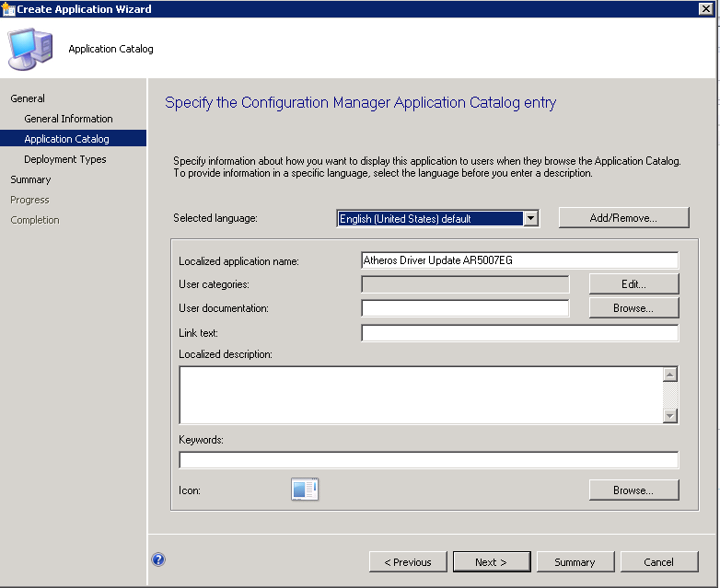Click the Localized application name field

(519, 260)
